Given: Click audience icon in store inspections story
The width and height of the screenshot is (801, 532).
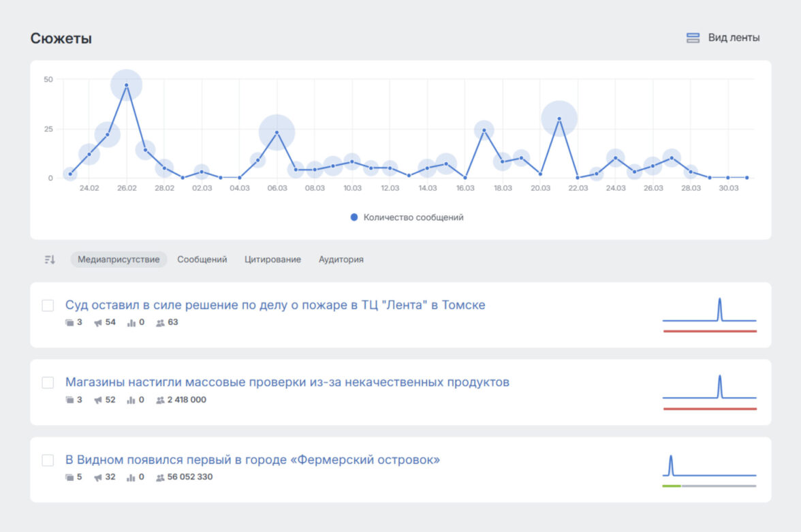Looking at the screenshot, I should pos(160,401).
